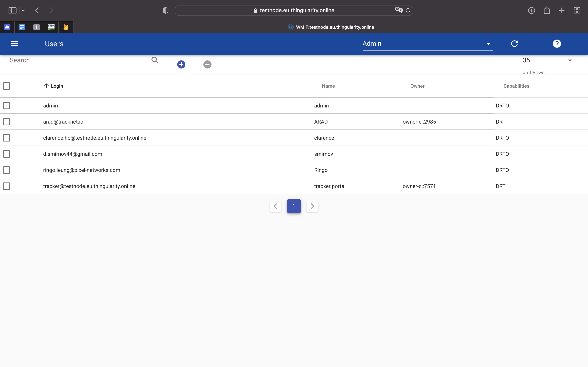The width and height of the screenshot is (588, 367).
Task: Click the Safari downloads icon
Action: pyautogui.click(x=531, y=10)
